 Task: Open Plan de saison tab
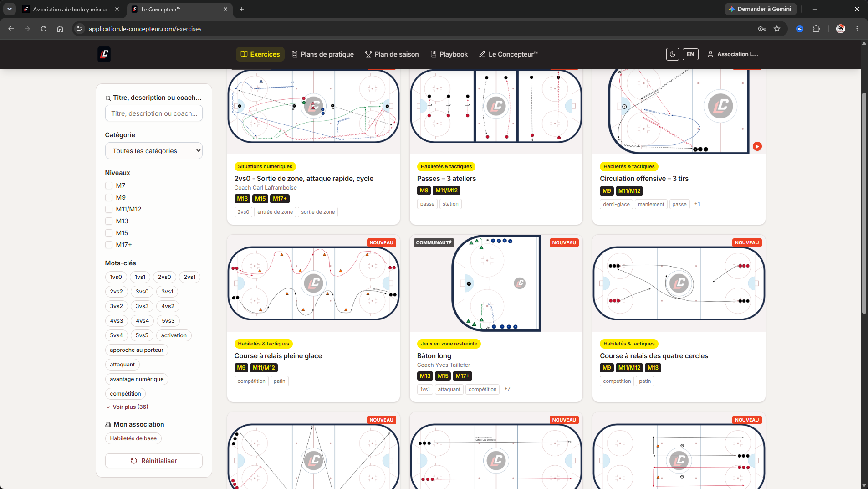click(x=392, y=54)
